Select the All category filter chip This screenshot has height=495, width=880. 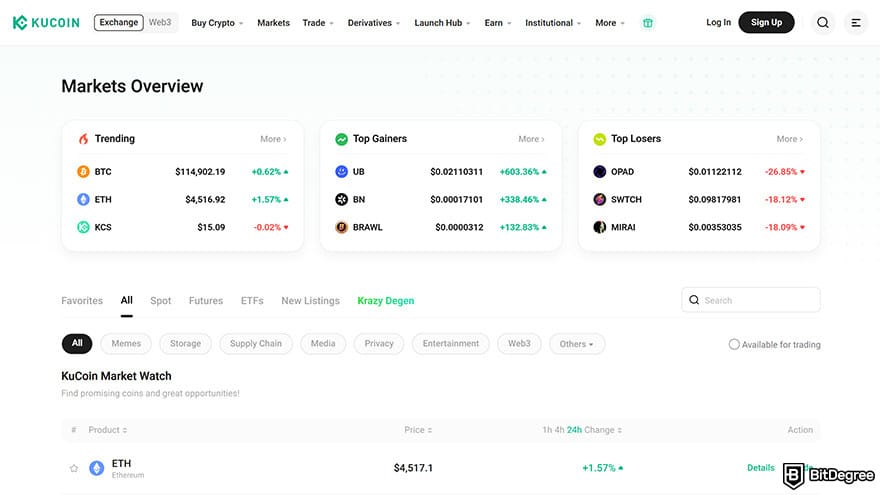[x=77, y=343]
